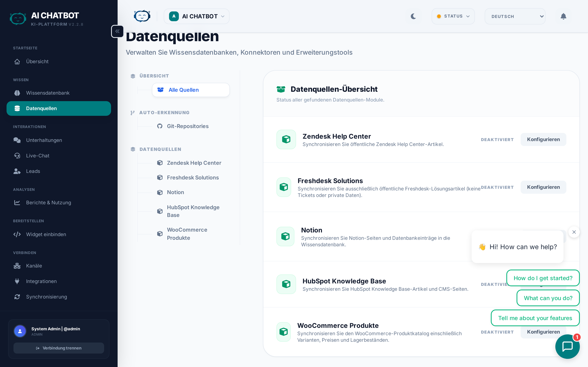This screenshot has width=588, height=367.
Task: Expand the AI CHATBOT workspace dropdown
Action: coord(196,16)
